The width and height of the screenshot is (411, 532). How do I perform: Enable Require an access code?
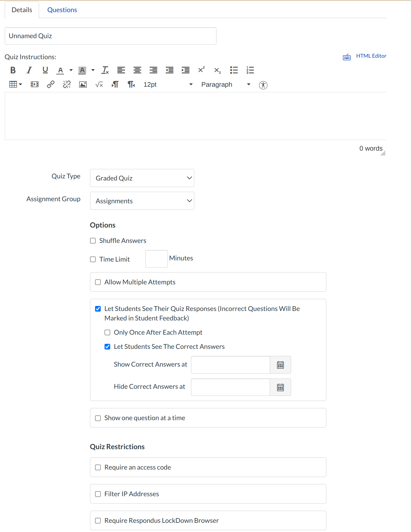click(98, 467)
